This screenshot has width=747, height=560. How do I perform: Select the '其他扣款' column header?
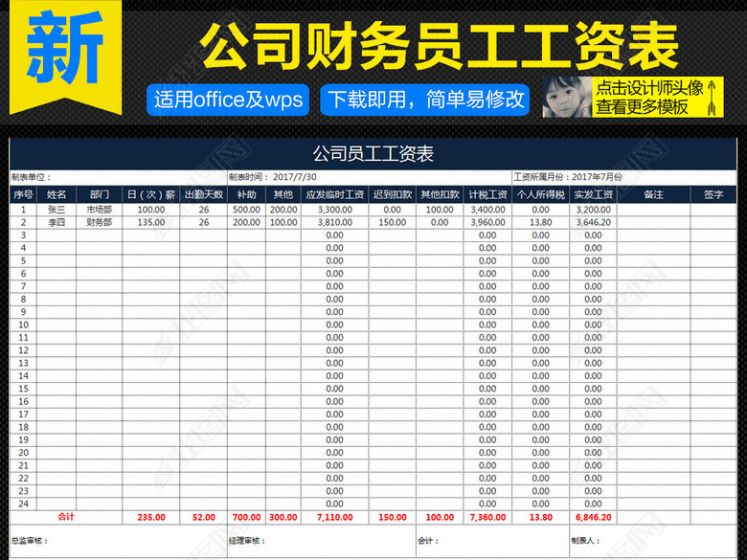[x=440, y=194]
